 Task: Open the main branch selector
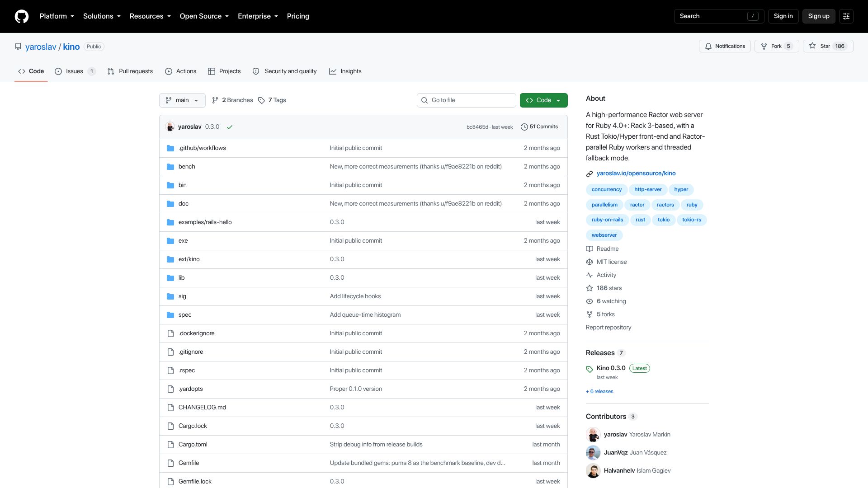click(x=182, y=100)
